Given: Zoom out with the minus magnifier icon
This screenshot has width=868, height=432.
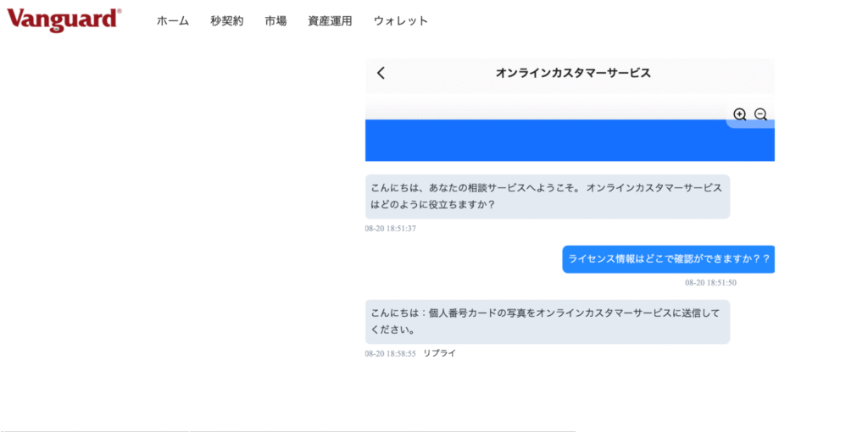Looking at the screenshot, I should click(x=760, y=114).
